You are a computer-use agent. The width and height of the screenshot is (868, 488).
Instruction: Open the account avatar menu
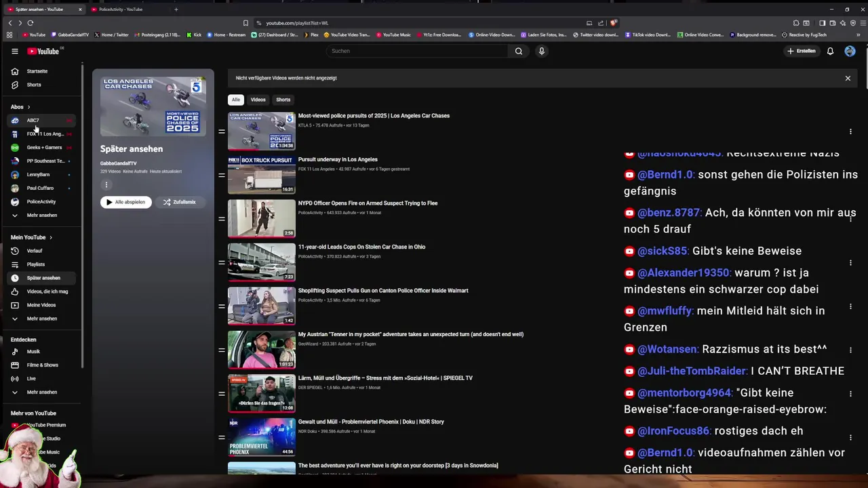coord(850,51)
